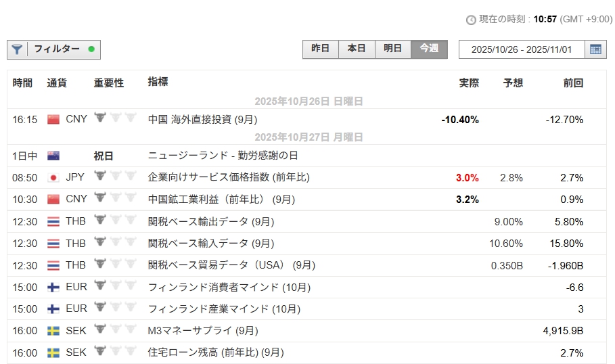615x364 pixels.
Task: Click the funnel icon on the filter button
Action: (x=17, y=49)
